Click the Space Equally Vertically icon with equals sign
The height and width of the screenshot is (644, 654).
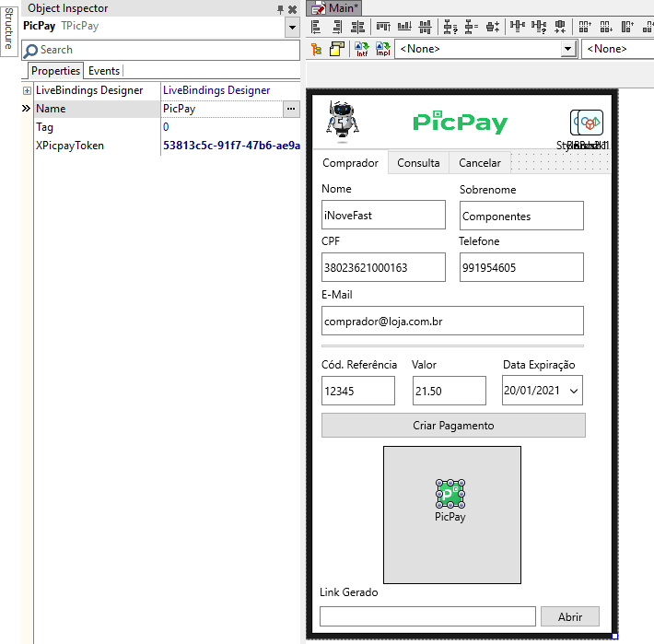coord(472,27)
